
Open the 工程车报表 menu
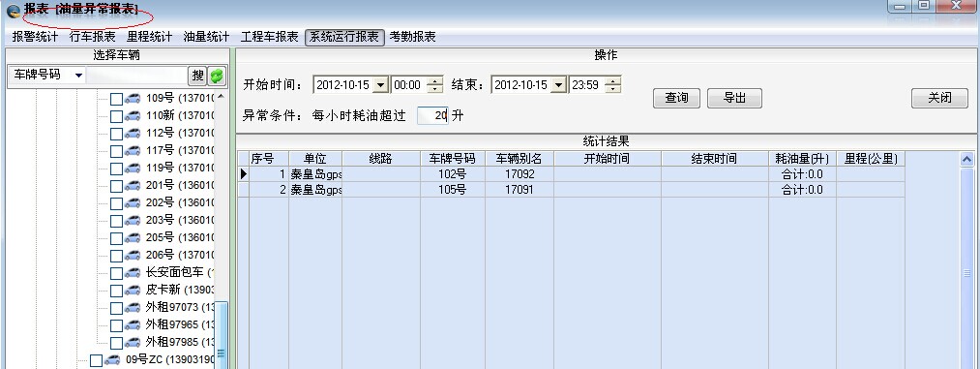click(x=269, y=37)
